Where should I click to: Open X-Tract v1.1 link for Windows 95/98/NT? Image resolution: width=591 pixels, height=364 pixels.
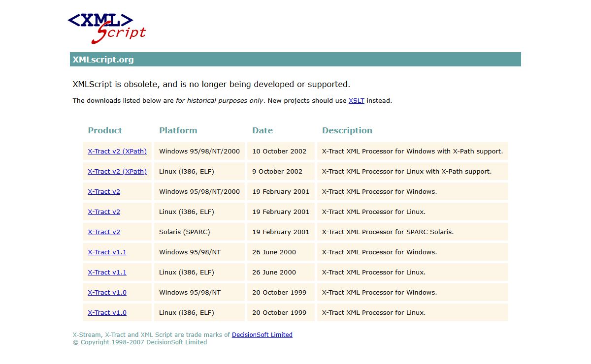tap(107, 252)
